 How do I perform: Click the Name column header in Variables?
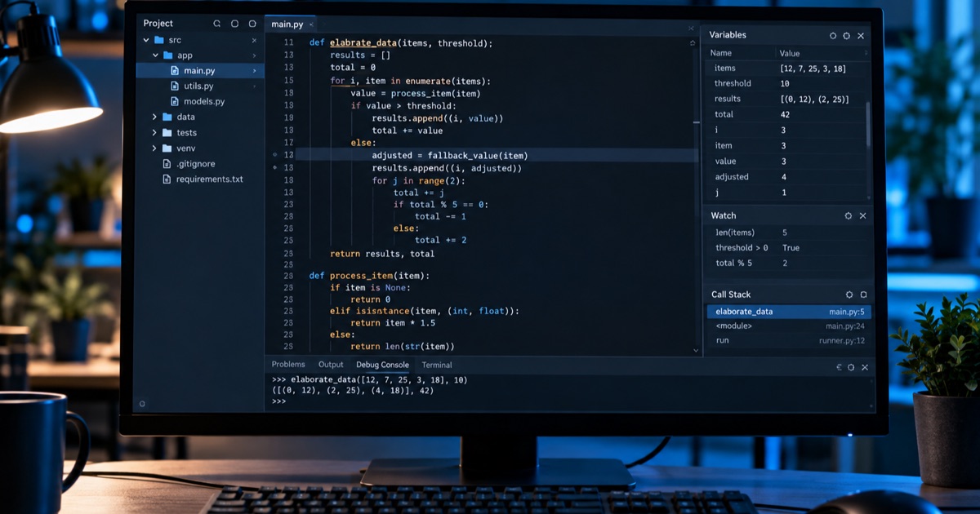click(721, 53)
